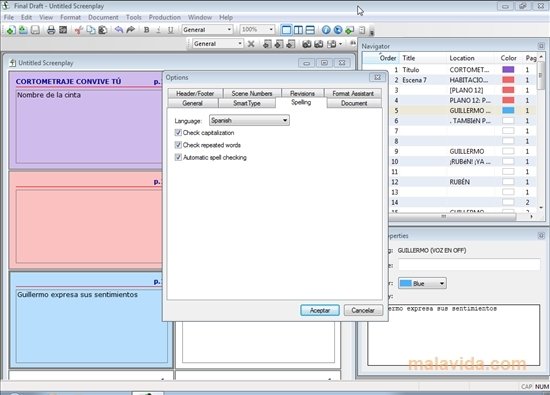550x395 pixels.
Task: Click the New document icon in toolbar
Action: click(x=11, y=30)
